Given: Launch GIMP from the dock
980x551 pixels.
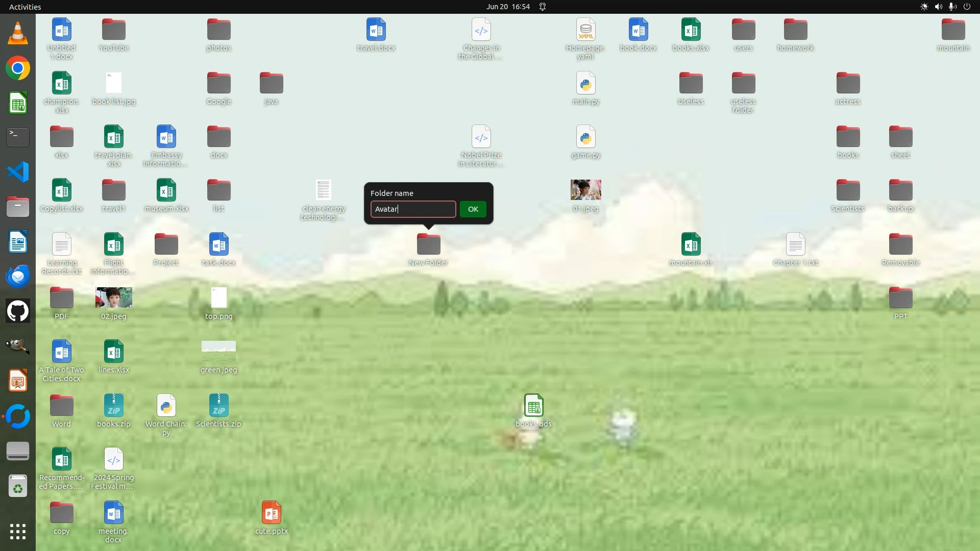Looking at the screenshot, I should 18,345.
